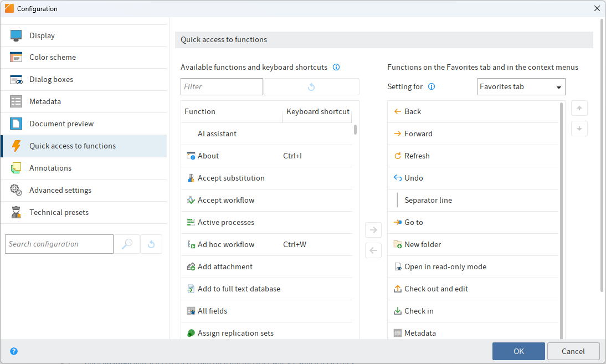Click the right arrow to add a function

(x=373, y=229)
